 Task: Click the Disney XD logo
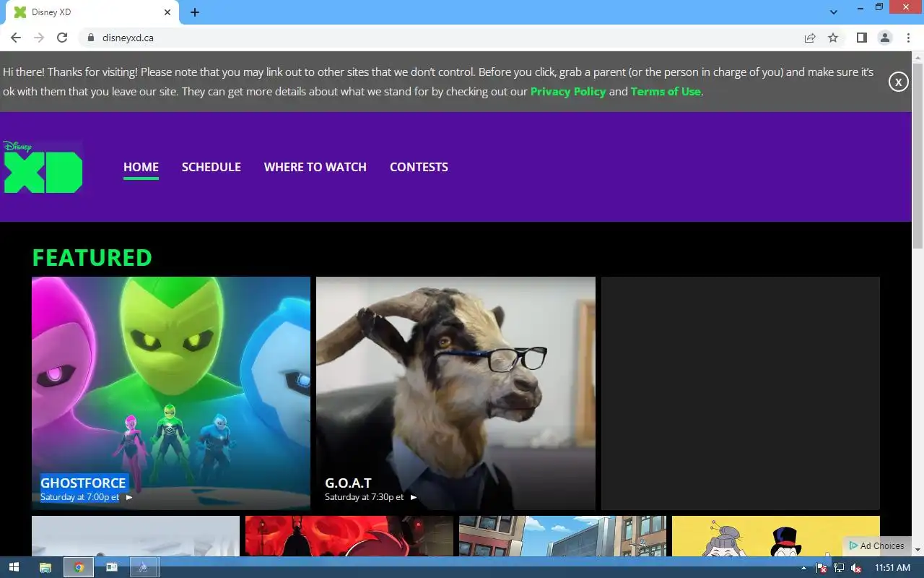tap(43, 167)
